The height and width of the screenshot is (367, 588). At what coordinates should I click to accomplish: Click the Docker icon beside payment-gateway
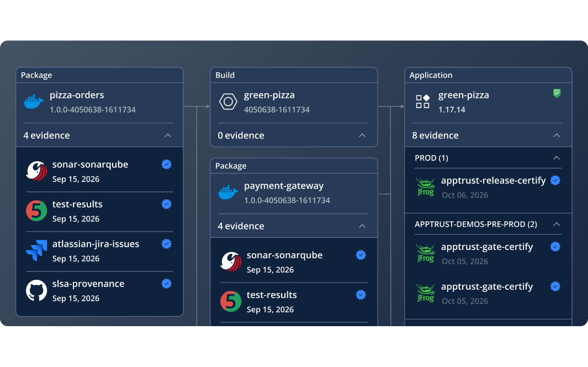pyautogui.click(x=228, y=192)
